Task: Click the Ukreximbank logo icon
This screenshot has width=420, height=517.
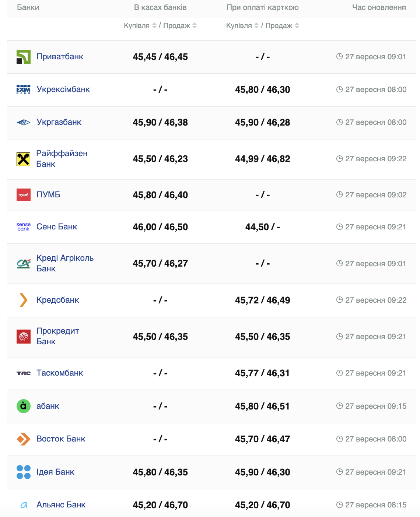Action: coord(24,89)
